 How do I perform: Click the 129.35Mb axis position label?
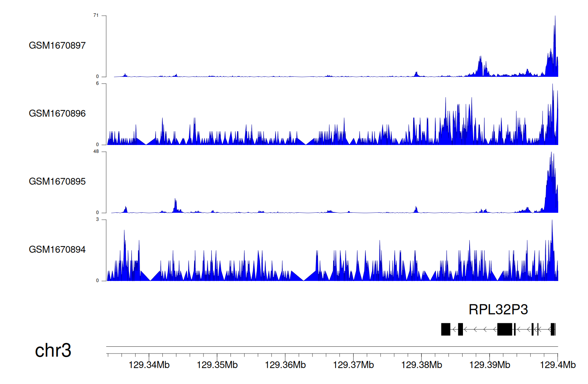[x=217, y=365]
